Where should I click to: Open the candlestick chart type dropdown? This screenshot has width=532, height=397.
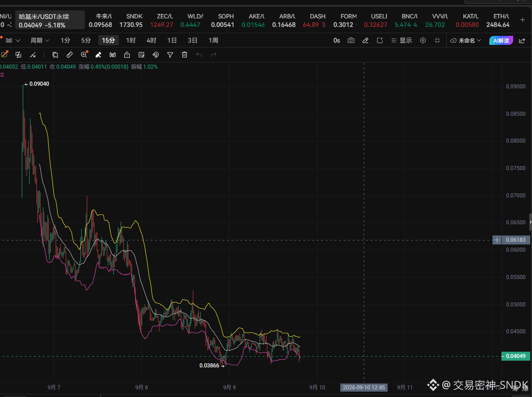pyautogui.click(x=13, y=41)
